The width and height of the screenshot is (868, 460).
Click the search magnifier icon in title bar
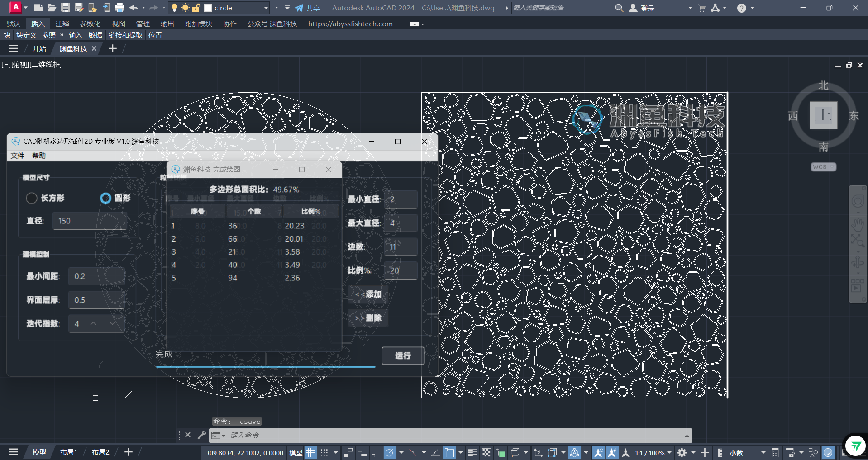pyautogui.click(x=619, y=8)
